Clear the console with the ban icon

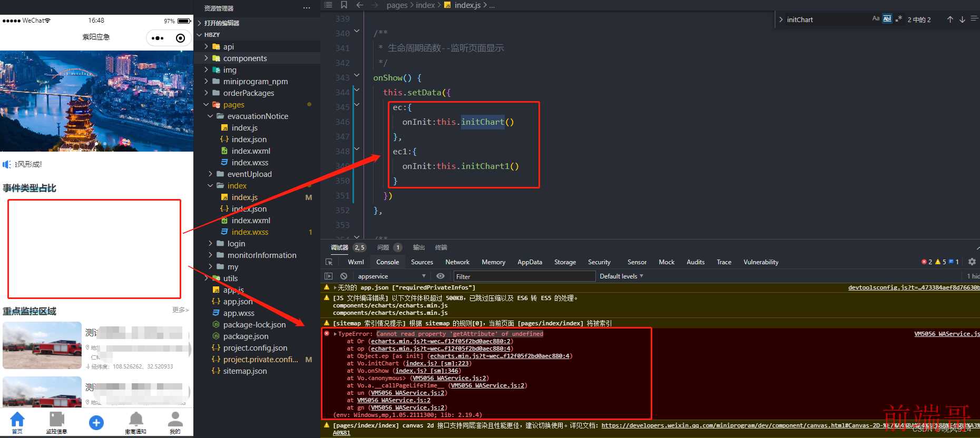point(344,276)
